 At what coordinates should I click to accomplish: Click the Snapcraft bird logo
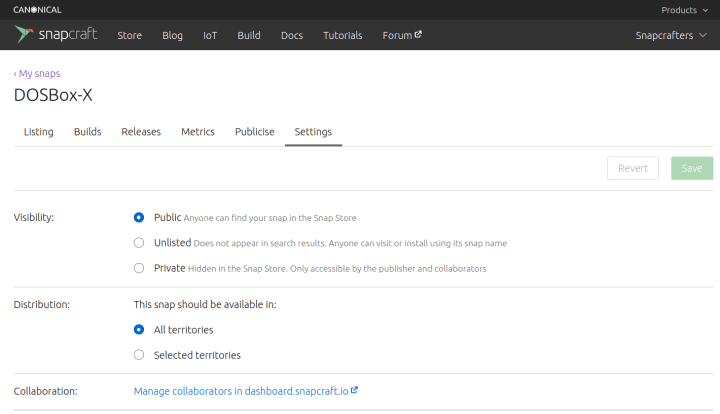(23, 34)
